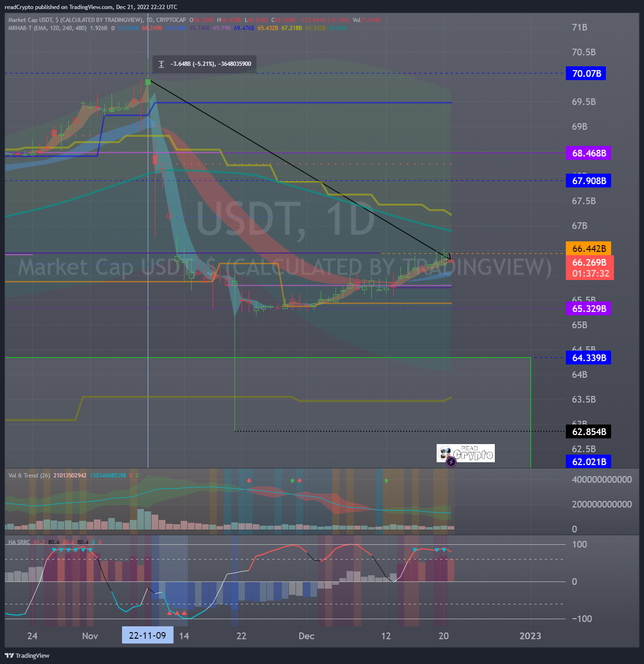This screenshot has width=644, height=664.
Task: Open the MRHAB-T indicator legend
Action: [47, 28]
